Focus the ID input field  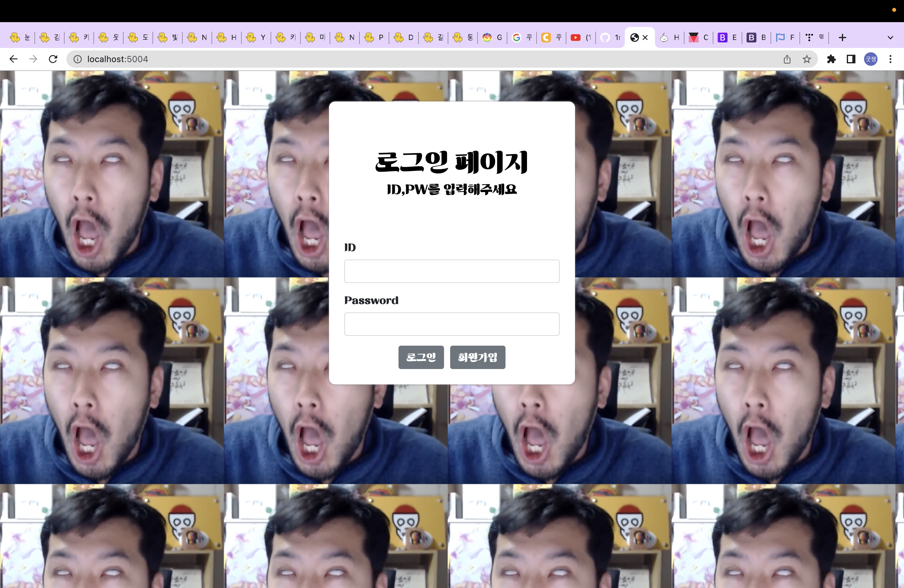point(452,271)
